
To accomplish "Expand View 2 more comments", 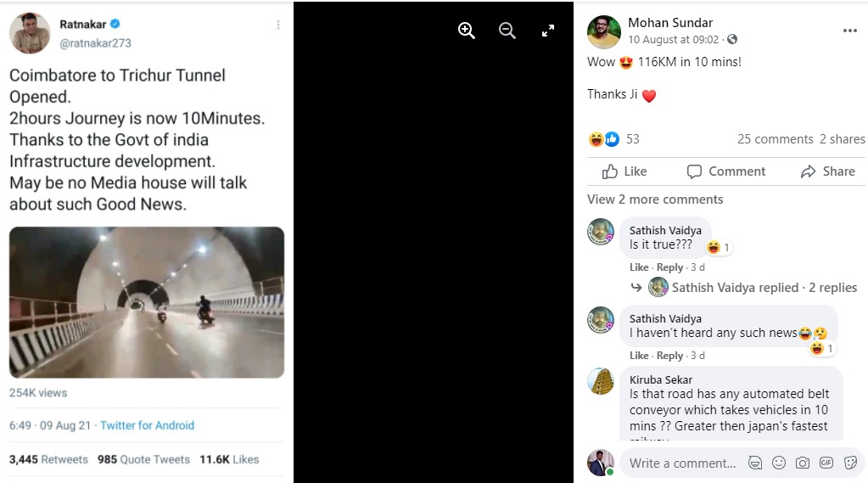I will point(655,199).
